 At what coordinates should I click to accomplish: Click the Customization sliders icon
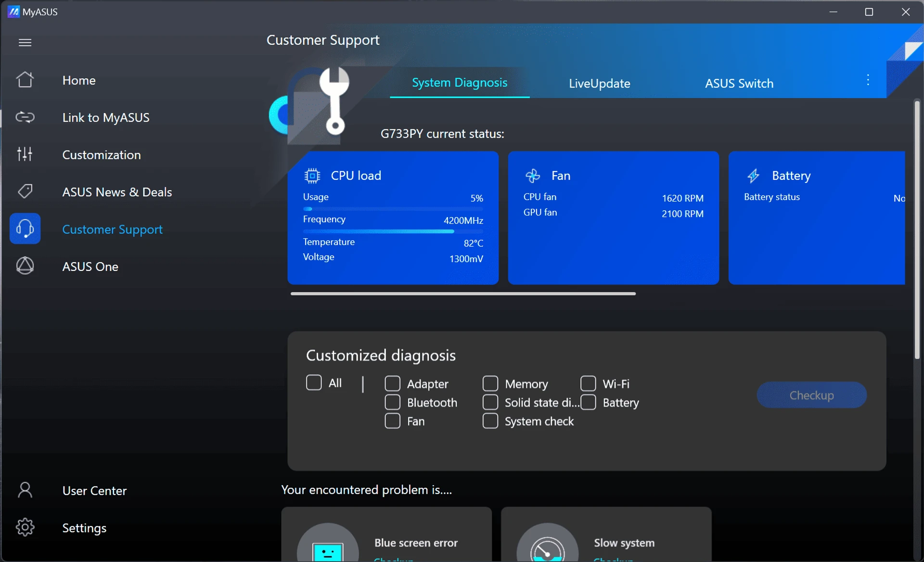click(x=25, y=154)
